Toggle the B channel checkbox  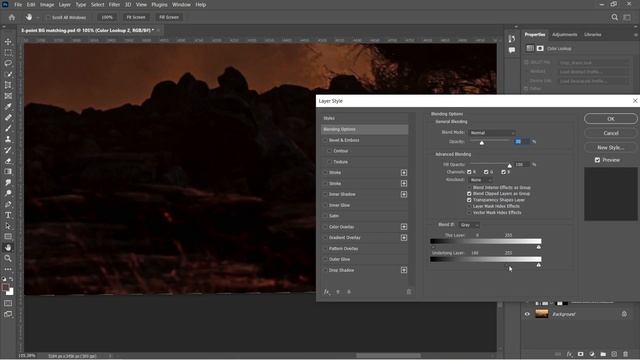point(503,172)
